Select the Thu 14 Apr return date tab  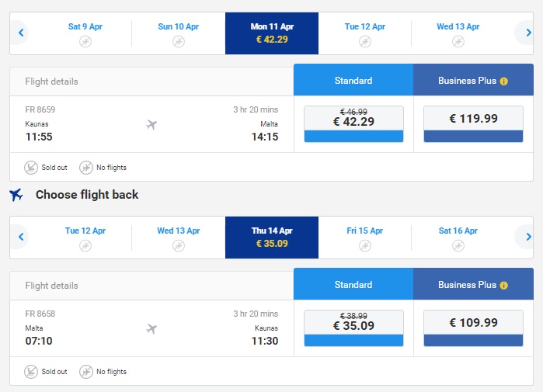[272, 238]
